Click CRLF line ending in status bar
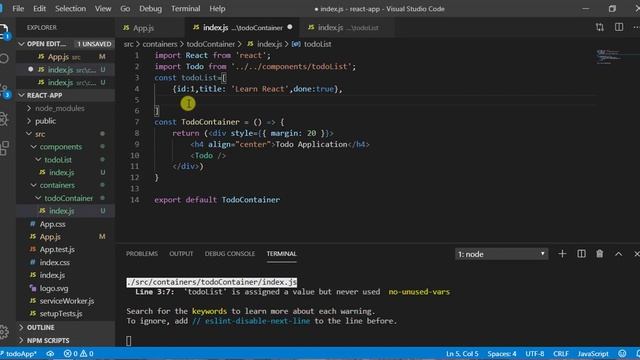This screenshot has height=360, width=640. pyautogui.click(x=560, y=353)
